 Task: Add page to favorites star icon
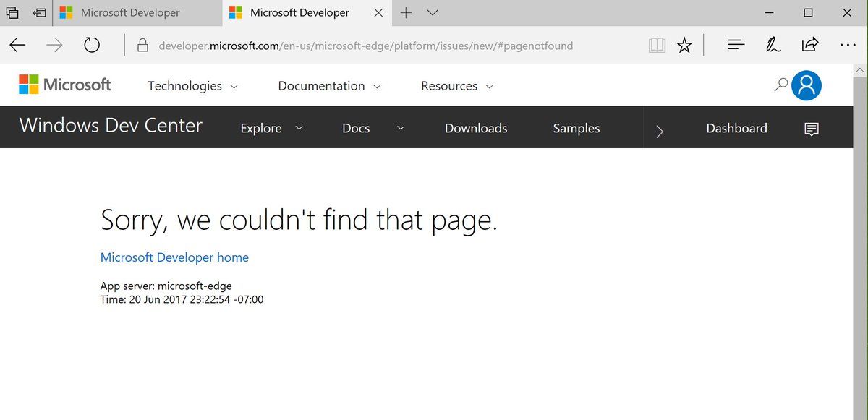point(684,46)
